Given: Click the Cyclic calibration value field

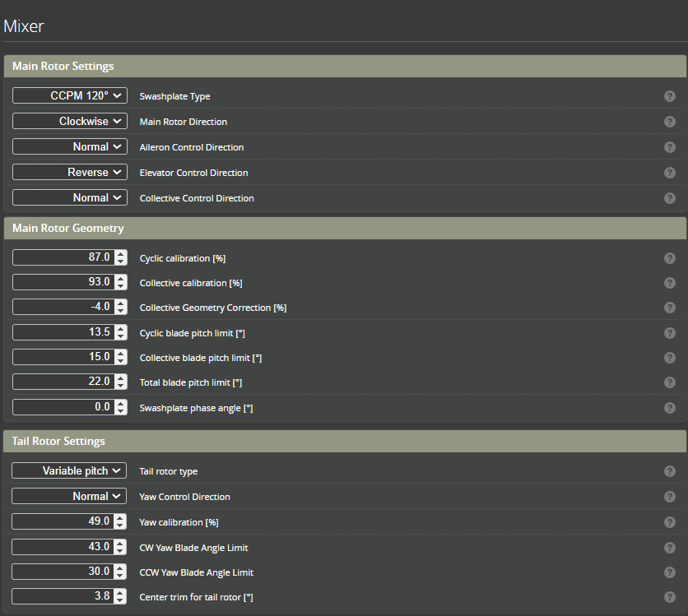Looking at the screenshot, I should (x=63, y=257).
